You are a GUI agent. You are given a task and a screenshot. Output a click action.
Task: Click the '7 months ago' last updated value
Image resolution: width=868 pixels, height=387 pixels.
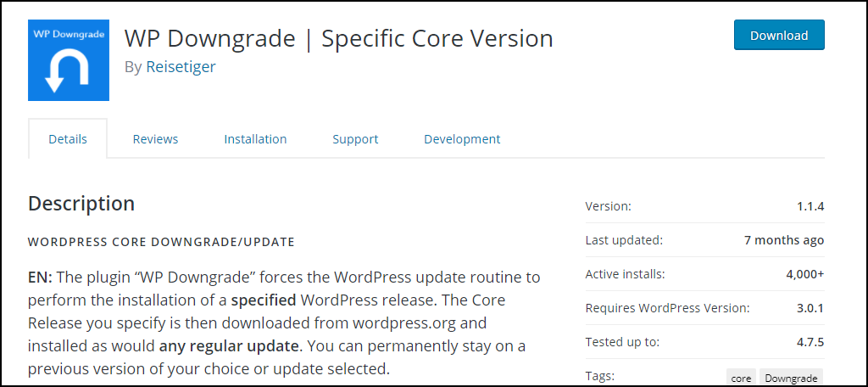click(x=784, y=240)
